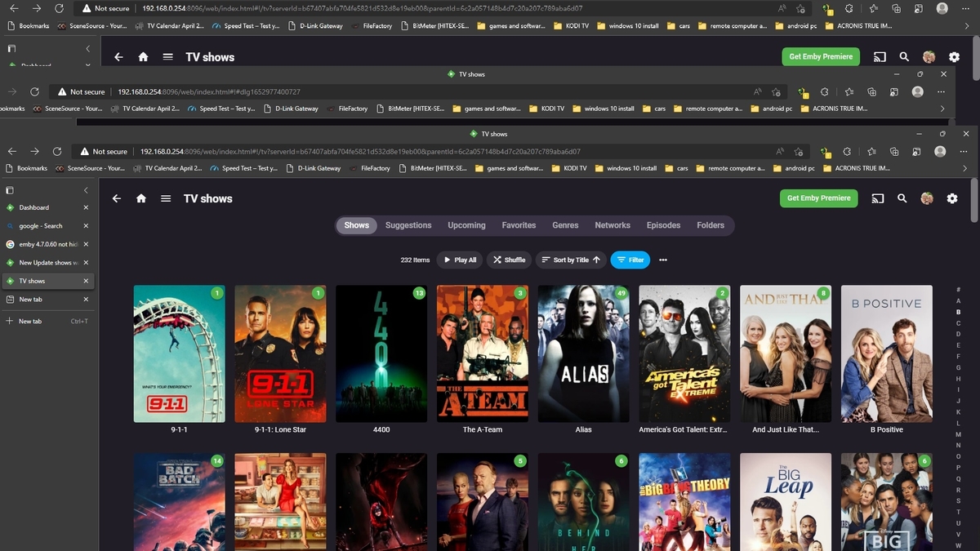Click browser back button in front window
The width and height of the screenshot is (980, 551).
click(12, 151)
